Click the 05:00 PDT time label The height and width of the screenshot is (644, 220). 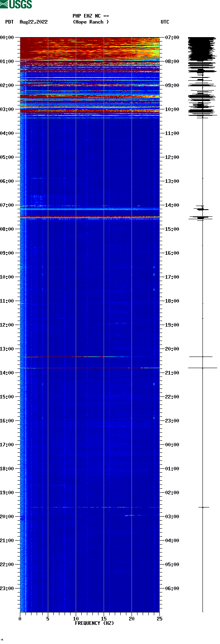tap(7, 157)
